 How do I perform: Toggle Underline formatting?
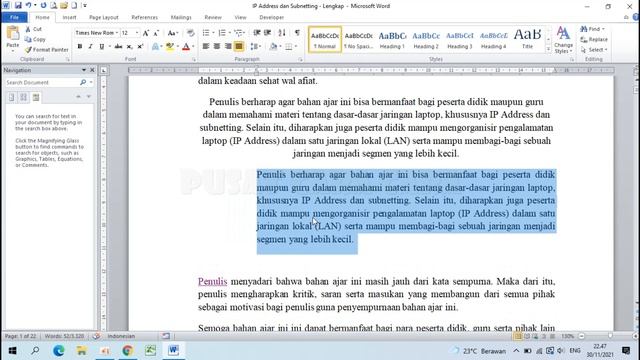click(101, 47)
